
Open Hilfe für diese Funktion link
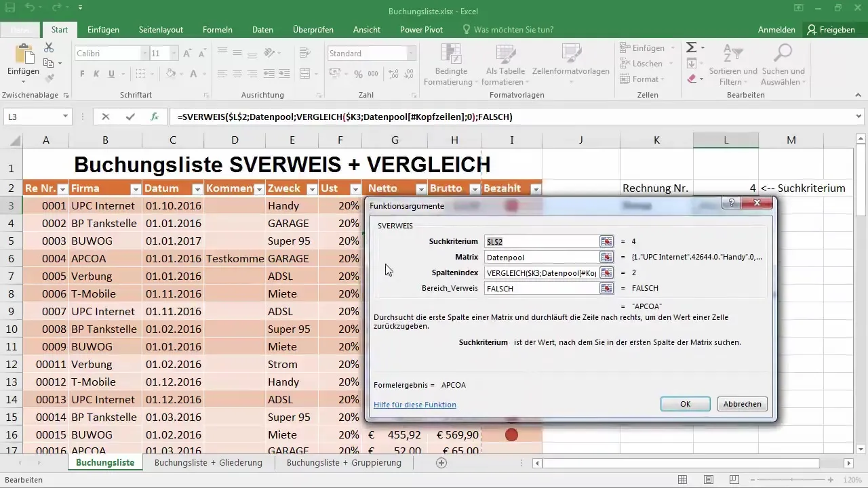click(414, 405)
